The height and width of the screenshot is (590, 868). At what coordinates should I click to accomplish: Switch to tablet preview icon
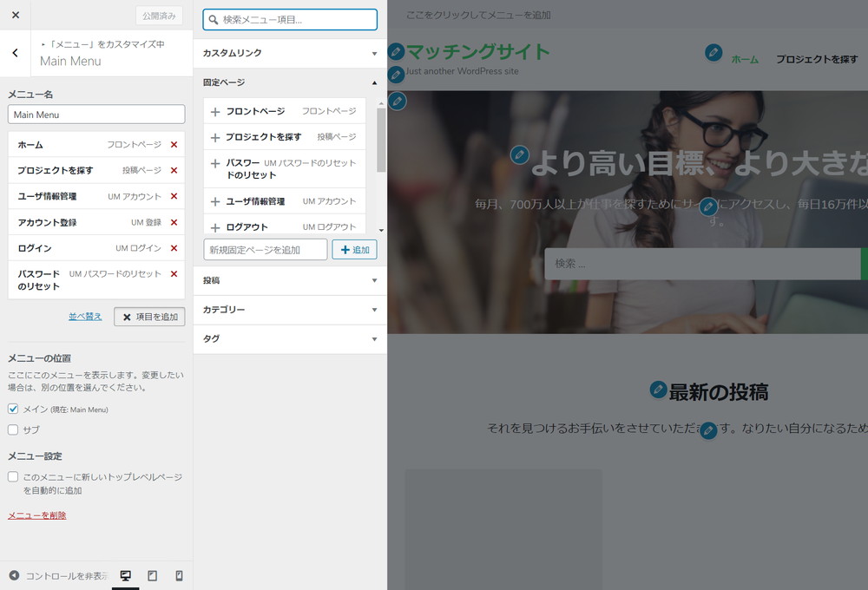[x=152, y=575]
